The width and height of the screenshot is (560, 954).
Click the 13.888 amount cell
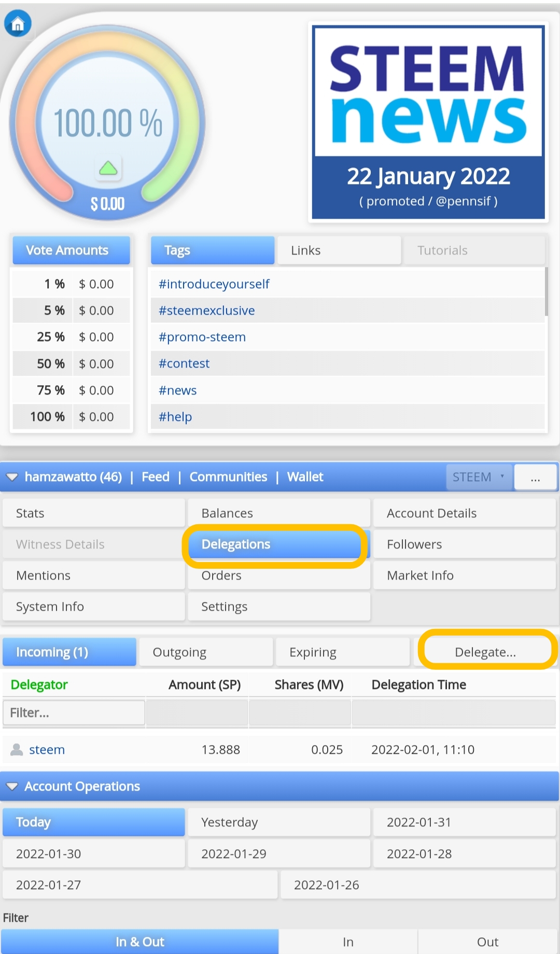(221, 750)
